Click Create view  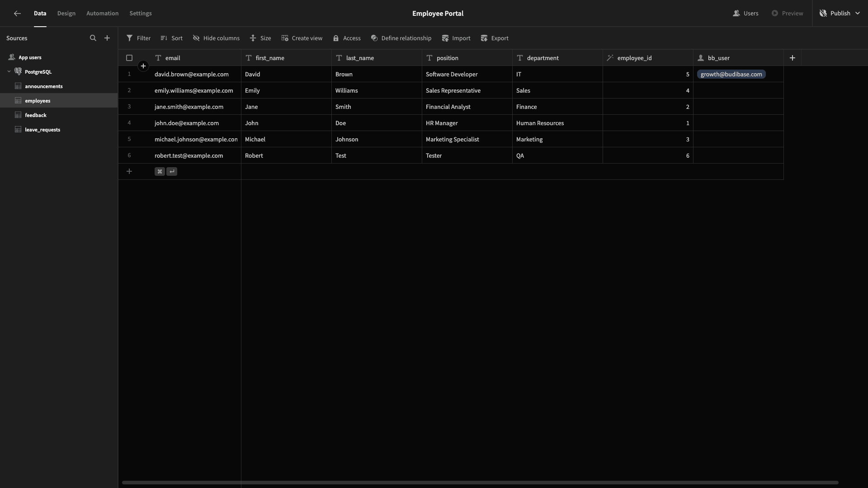coord(302,38)
